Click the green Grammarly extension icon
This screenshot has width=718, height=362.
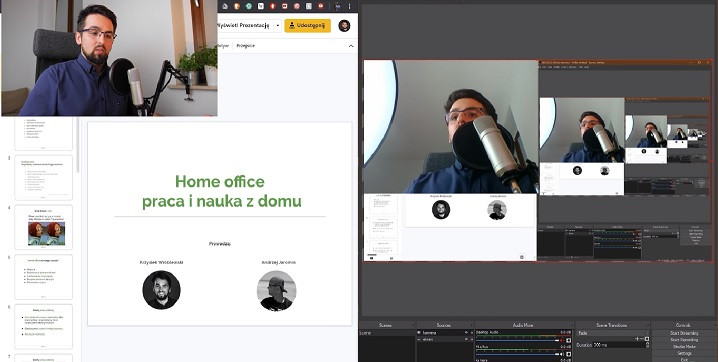pyautogui.click(x=249, y=6)
